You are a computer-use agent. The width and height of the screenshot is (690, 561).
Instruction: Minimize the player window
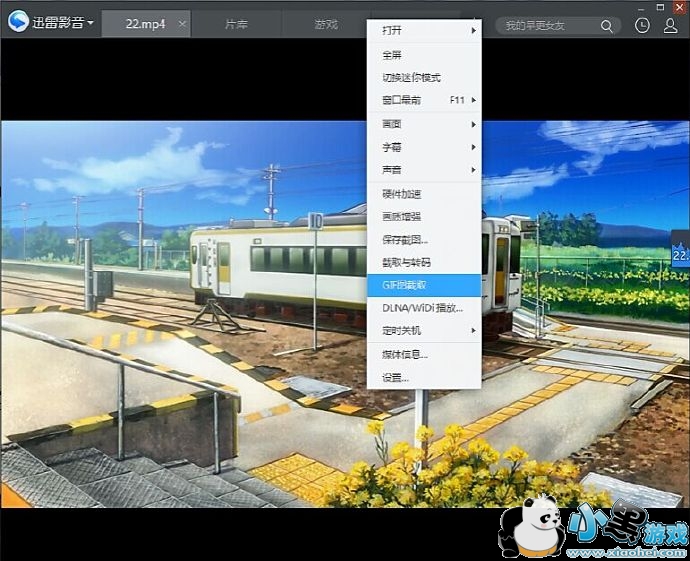642,7
